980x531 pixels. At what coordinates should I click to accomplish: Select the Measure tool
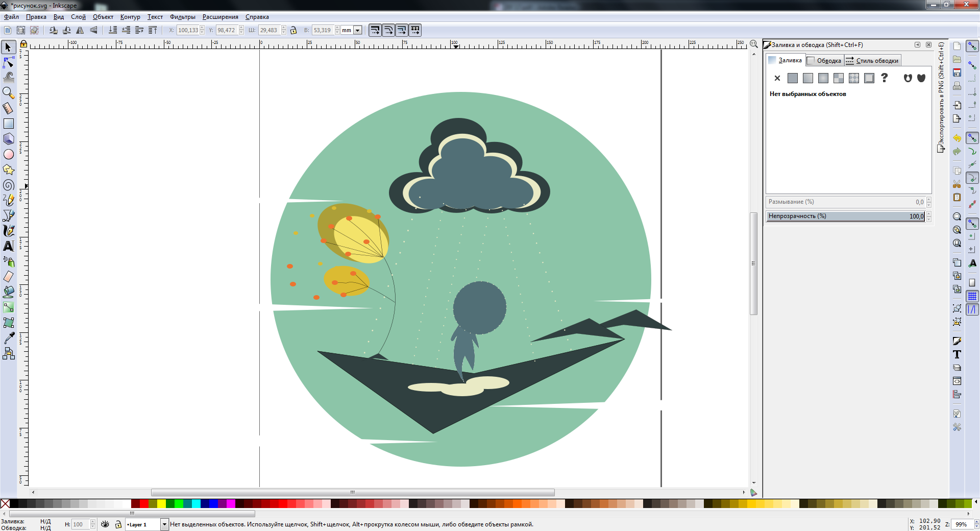coord(8,108)
